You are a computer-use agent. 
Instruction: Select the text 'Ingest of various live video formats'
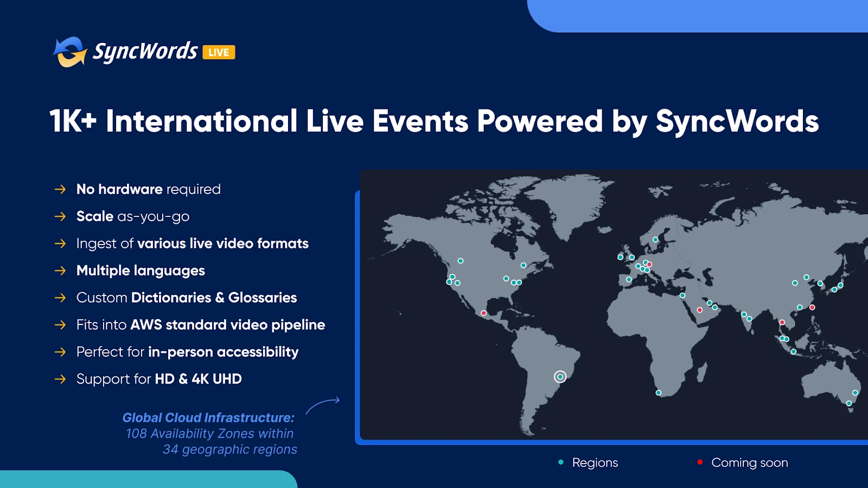(193, 243)
